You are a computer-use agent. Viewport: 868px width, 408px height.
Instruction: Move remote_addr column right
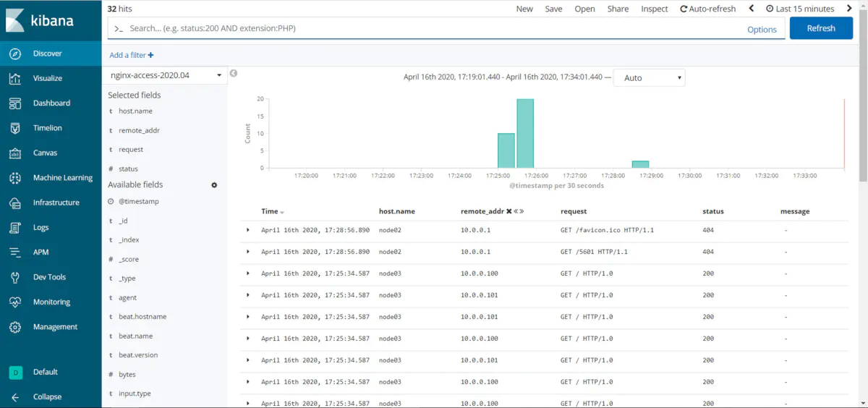pos(521,211)
